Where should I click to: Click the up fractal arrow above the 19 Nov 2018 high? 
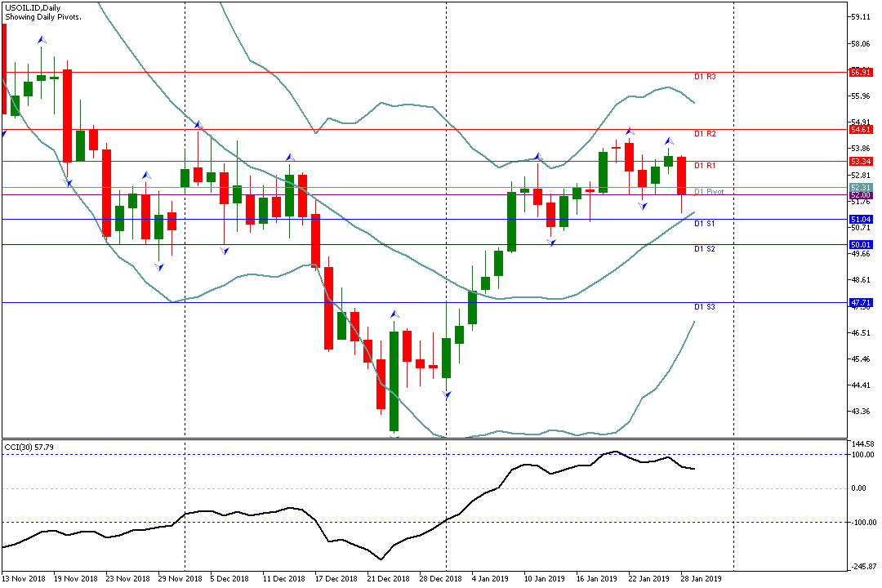pos(42,39)
